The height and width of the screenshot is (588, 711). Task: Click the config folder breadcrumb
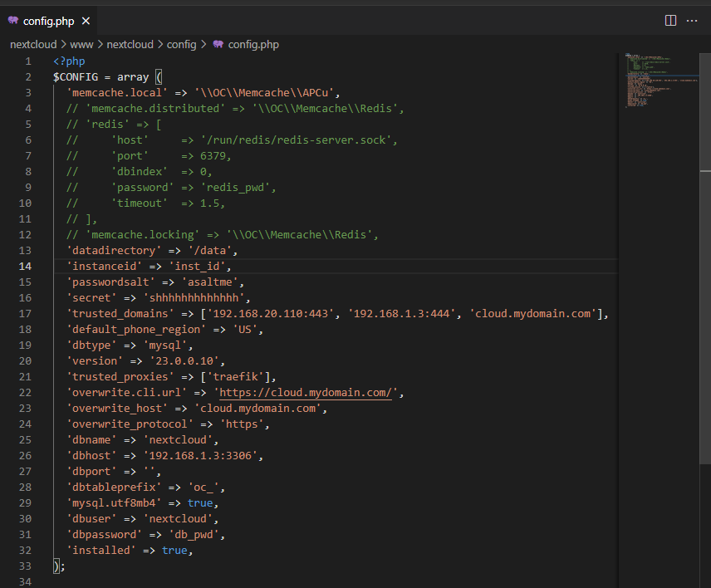[181, 44]
